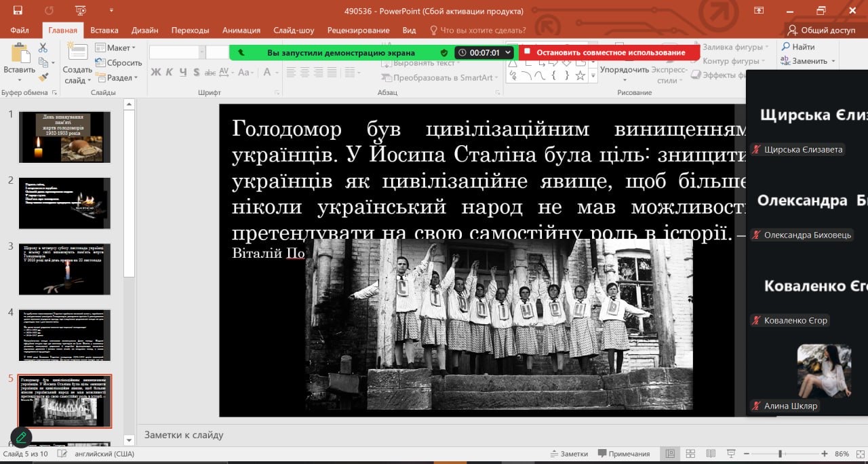Click the zoom slider in status bar
868x464 pixels.
click(781, 454)
